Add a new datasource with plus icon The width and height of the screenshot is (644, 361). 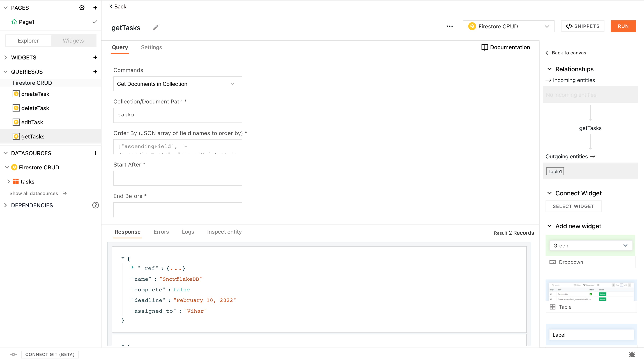click(95, 153)
